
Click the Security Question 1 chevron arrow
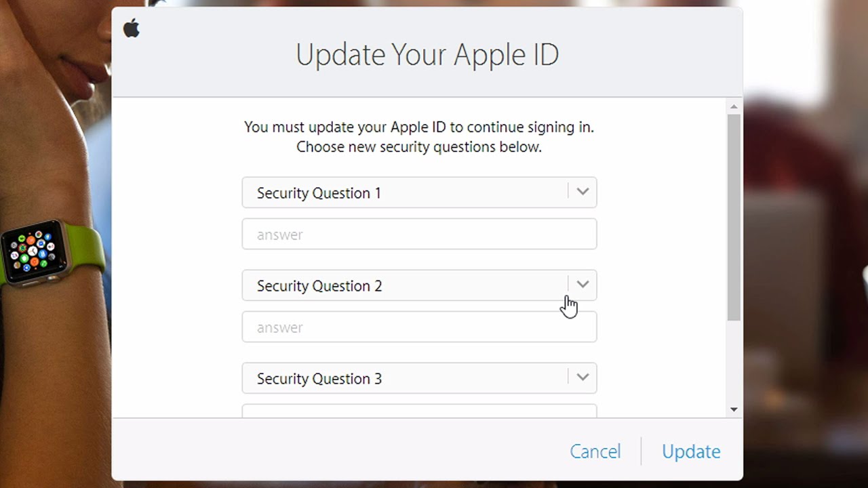583,192
